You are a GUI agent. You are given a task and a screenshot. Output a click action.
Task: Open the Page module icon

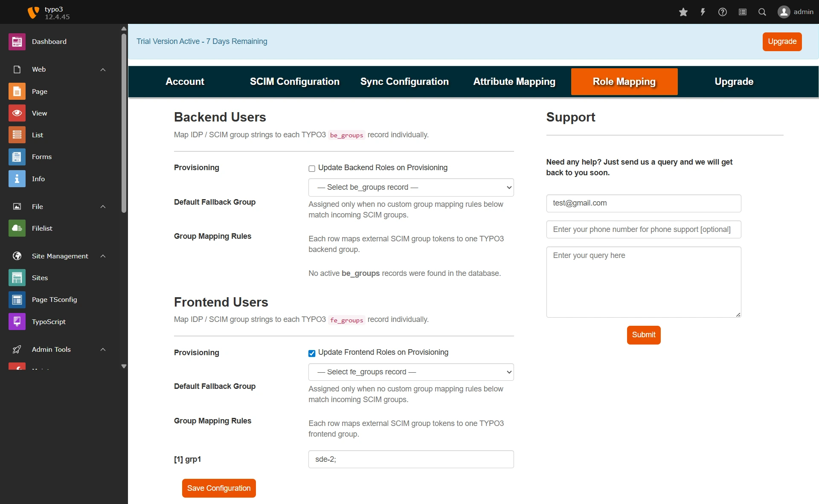pyautogui.click(x=17, y=91)
